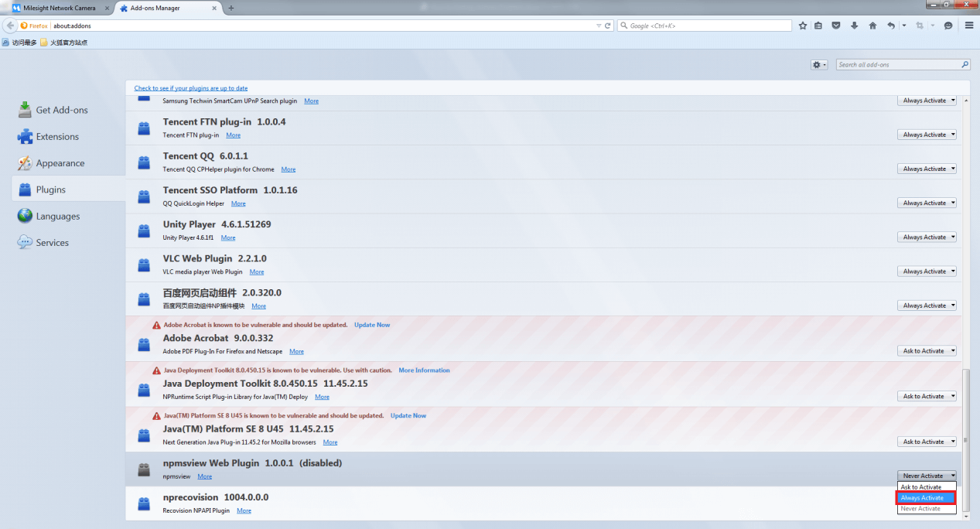Open the history dropdown in URL bar
The width and height of the screenshot is (980, 529).
(599, 26)
